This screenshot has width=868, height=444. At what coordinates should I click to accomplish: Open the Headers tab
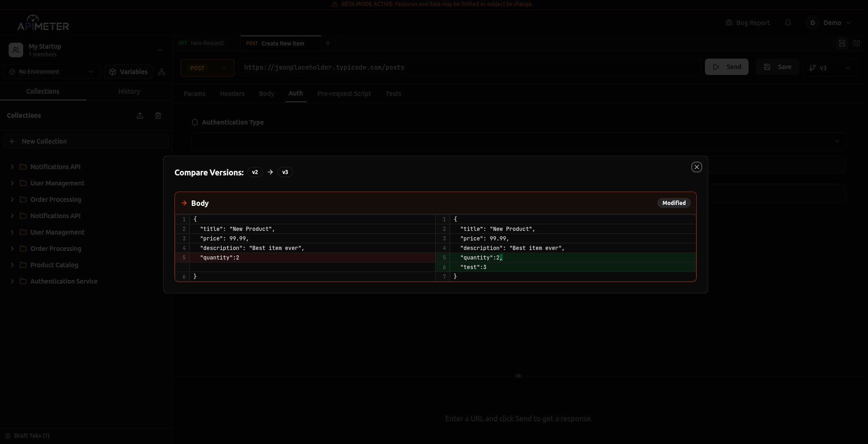[232, 94]
